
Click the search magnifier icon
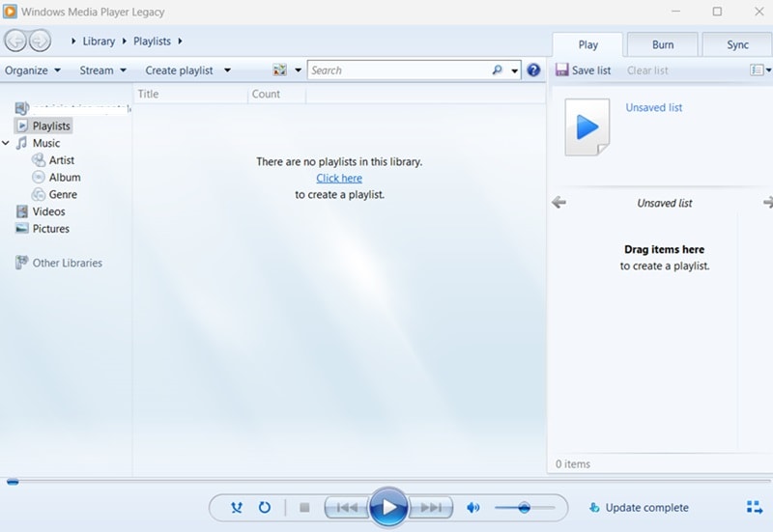(498, 70)
